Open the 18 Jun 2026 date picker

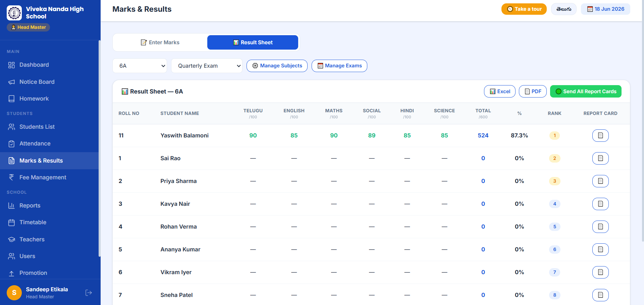pyautogui.click(x=605, y=9)
